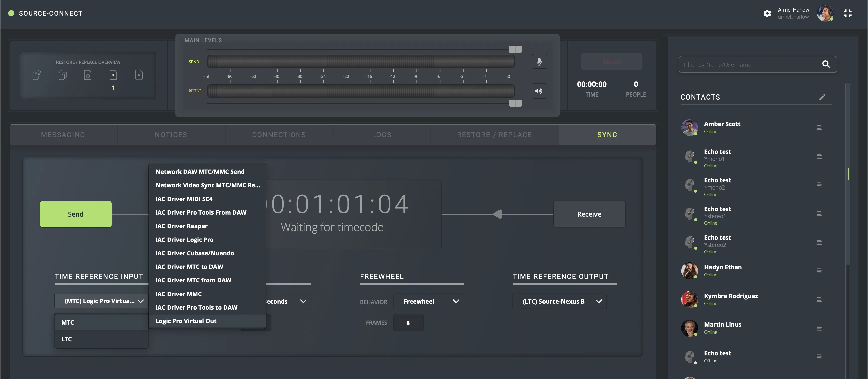868x379 pixels.
Task: Open menu for Echo test *stereo1
Action: click(819, 214)
